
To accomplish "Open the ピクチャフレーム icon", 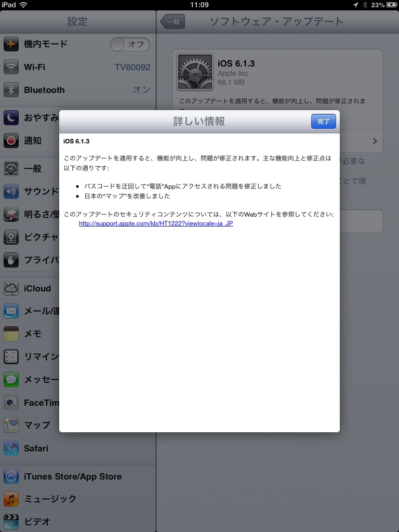I will [11, 237].
